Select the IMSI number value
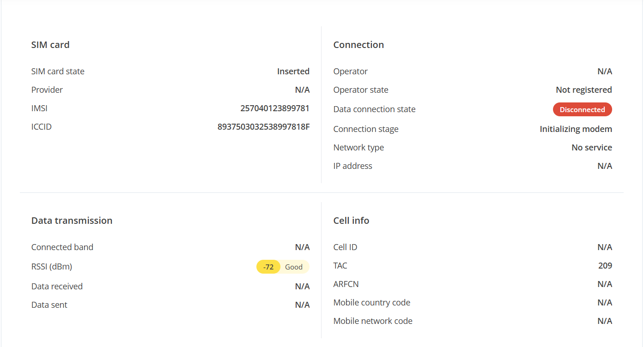This screenshot has width=644, height=347. [275, 108]
